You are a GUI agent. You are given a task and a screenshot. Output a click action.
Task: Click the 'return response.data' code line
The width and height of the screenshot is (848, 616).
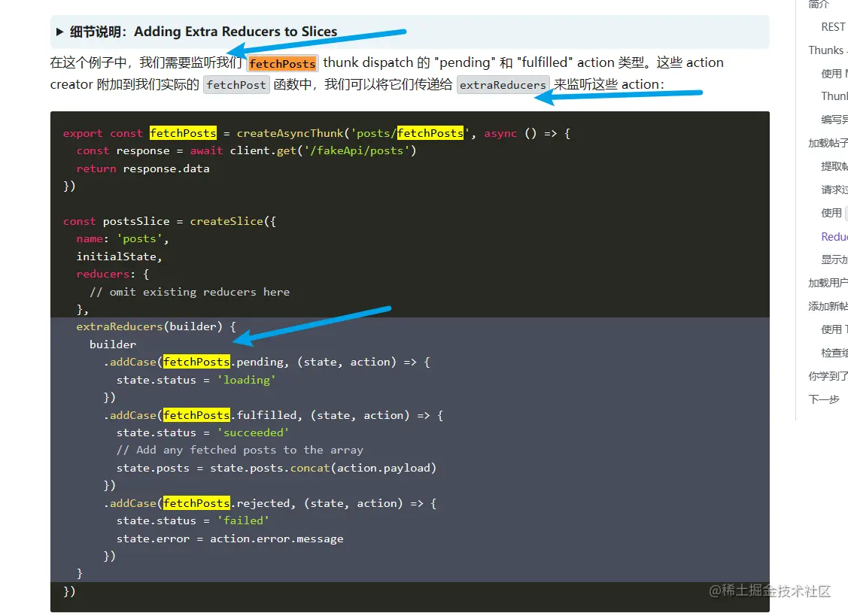(143, 168)
